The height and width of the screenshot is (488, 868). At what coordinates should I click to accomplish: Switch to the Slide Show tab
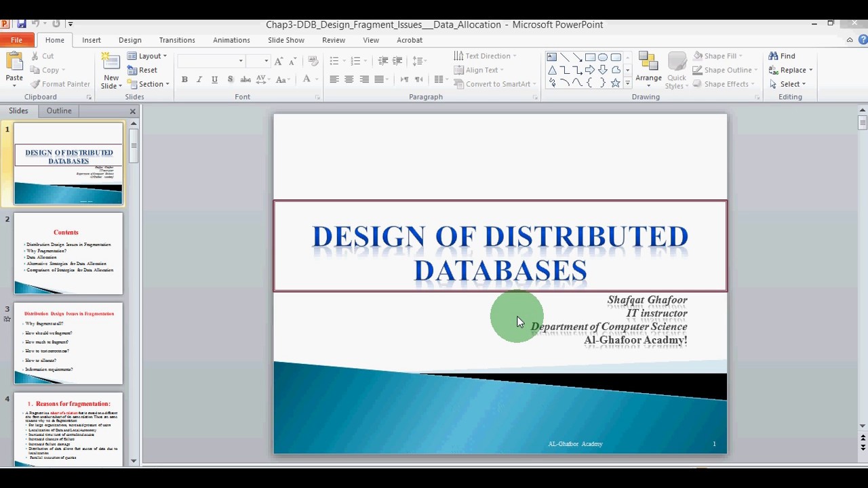click(x=286, y=40)
